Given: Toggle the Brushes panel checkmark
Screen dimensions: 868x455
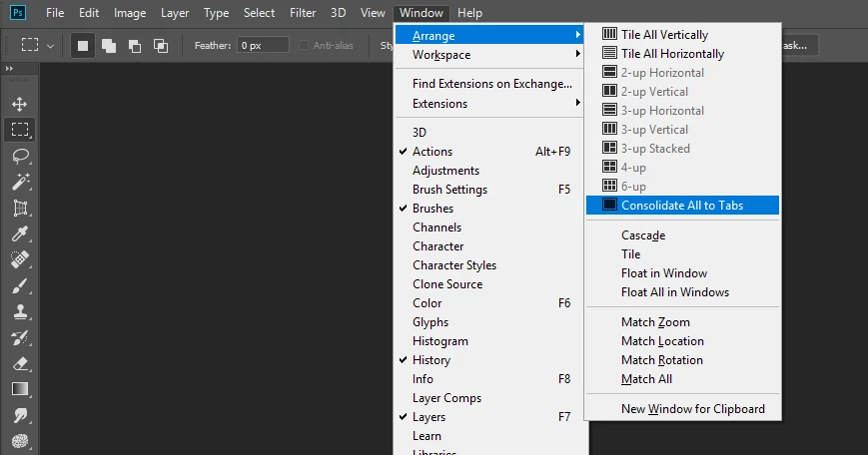Looking at the screenshot, I should (403, 208).
